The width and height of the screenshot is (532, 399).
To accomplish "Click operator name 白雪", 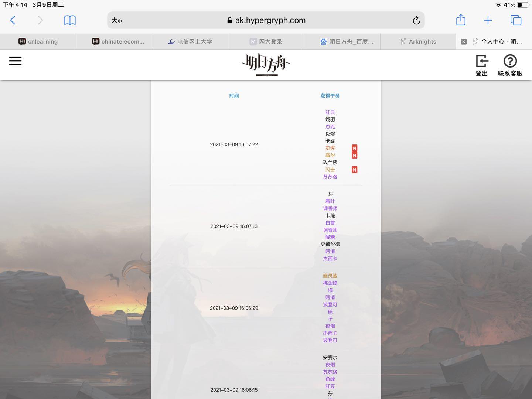I will tap(330, 223).
